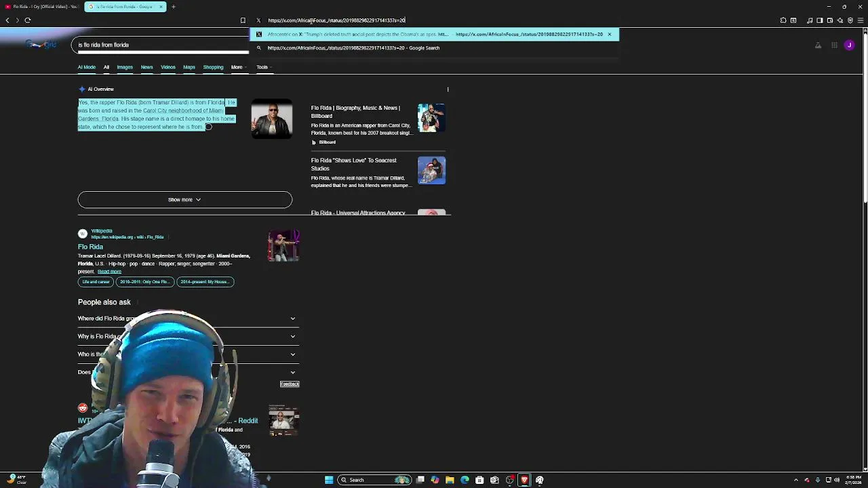Open the music playlist icon in toolbar
This screenshot has height=488, width=868.
pos(810,20)
